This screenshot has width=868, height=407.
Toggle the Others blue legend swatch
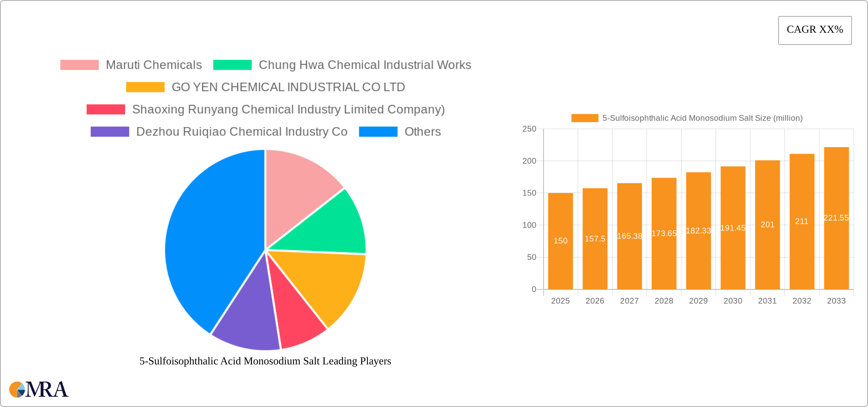point(378,131)
